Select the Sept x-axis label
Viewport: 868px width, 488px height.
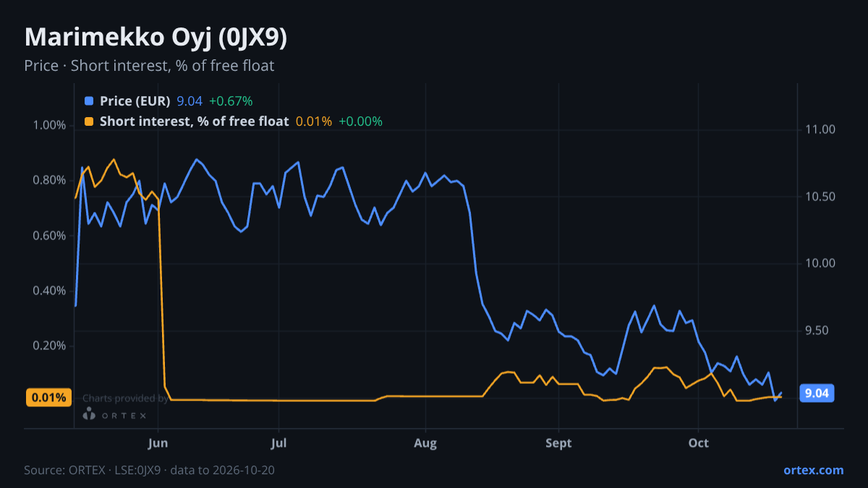[558, 443]
